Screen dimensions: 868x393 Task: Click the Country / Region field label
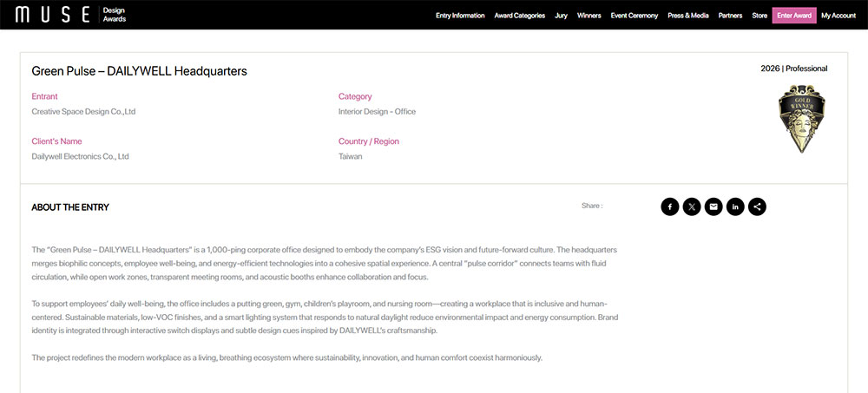pos(369,141)
